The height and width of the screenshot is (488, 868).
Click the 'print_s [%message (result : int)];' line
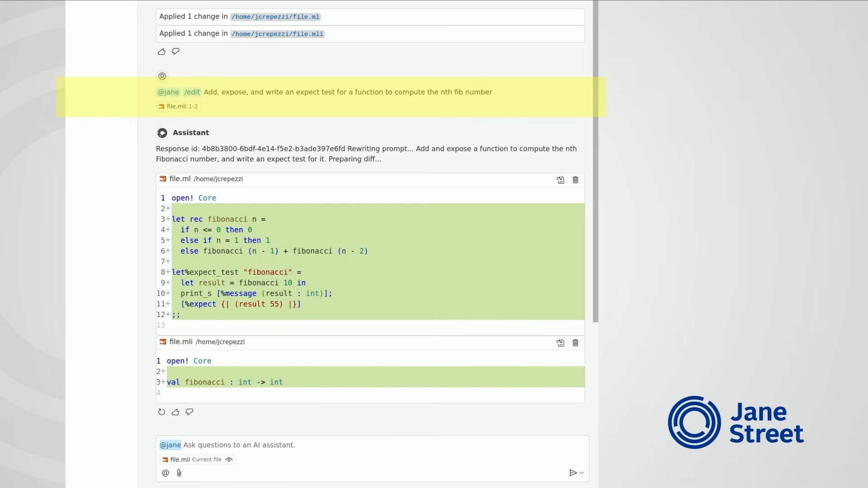click(256, 294)
